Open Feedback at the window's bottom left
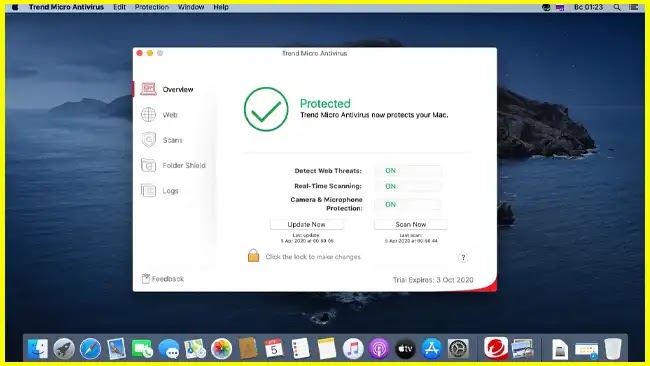The height and width of the screenshot is (366, 650). point(163,279)
